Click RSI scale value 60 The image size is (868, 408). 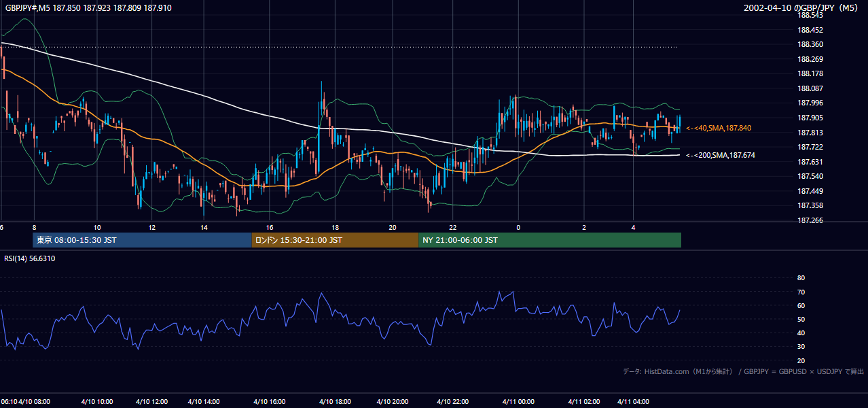pyautogui.click(x=801, y=305)
